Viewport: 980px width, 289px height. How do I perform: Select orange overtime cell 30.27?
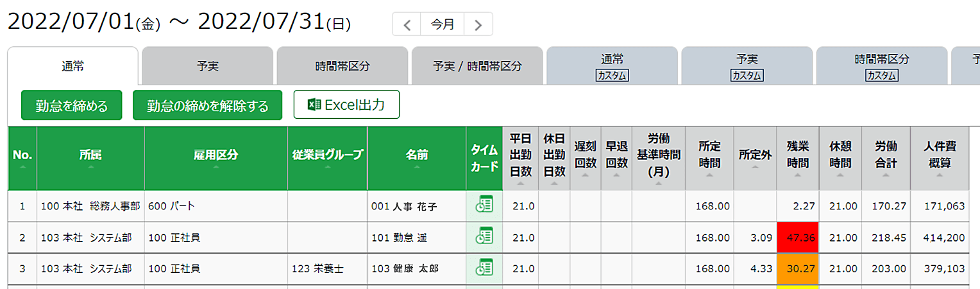[798, 268]
